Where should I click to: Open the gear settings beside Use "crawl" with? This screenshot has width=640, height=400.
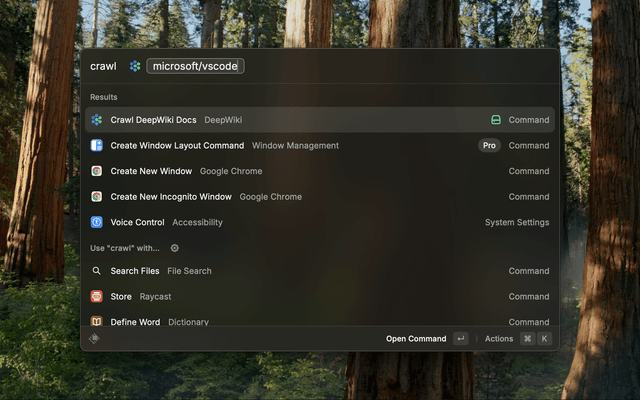[x=174, y=248]
